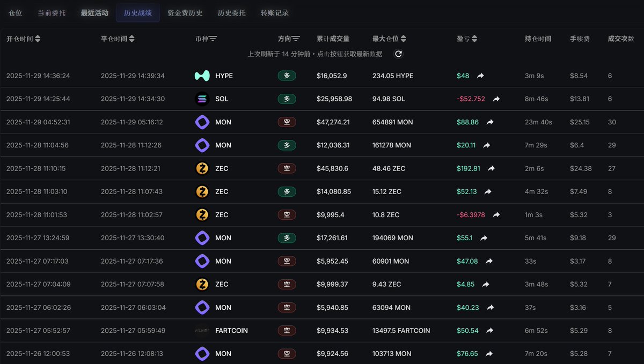Click the MON token icon on the 11:04:56 row
Viewport: 644px width, 364px height.
click(x=202, y=145)
